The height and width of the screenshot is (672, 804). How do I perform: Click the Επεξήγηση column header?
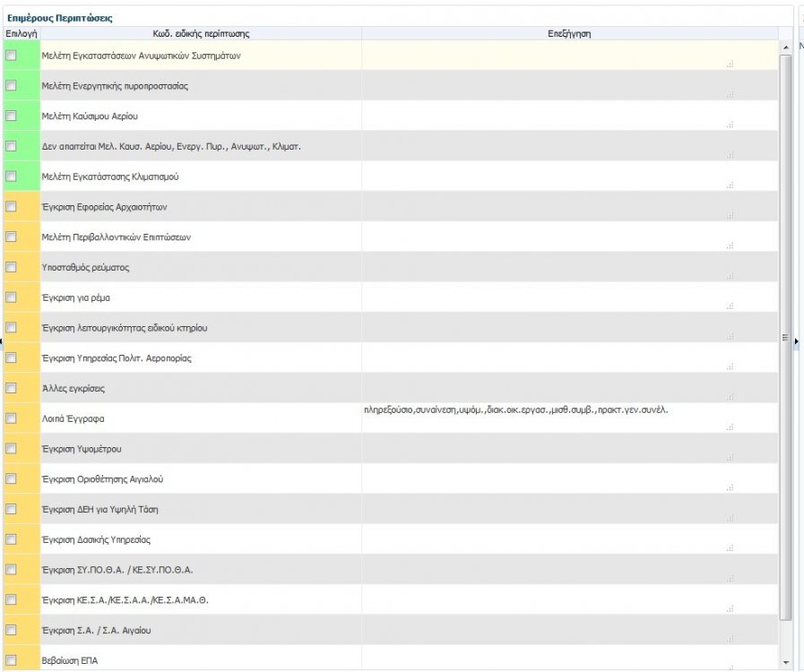coord(569,33)
